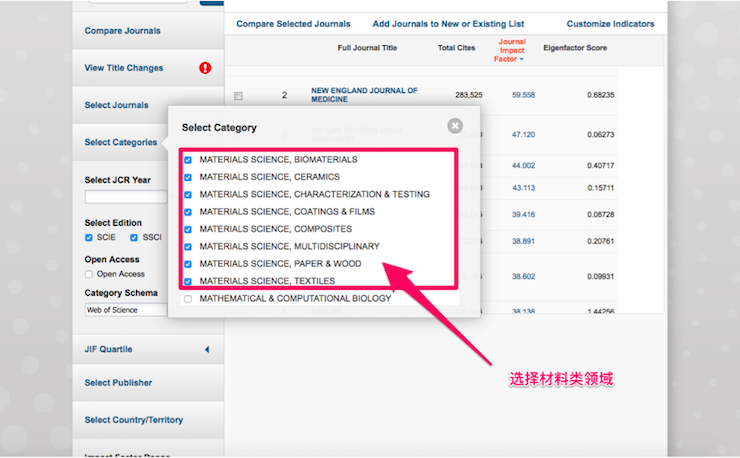Click Eigenfactor value 0.68235
Image resolution: width=740 pixels, height=458 pixels.
pyautogui.click(x=600, y=95)
